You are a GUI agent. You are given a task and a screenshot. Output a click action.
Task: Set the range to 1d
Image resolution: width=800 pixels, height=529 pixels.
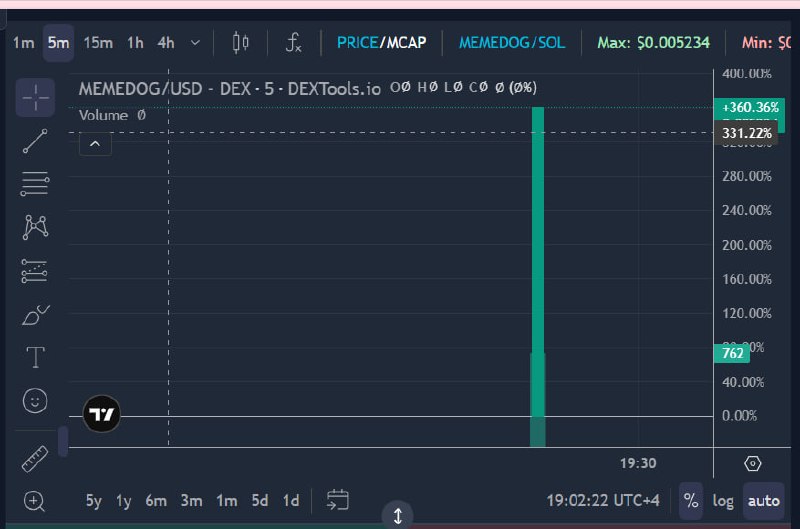click(x=291, y=500)
